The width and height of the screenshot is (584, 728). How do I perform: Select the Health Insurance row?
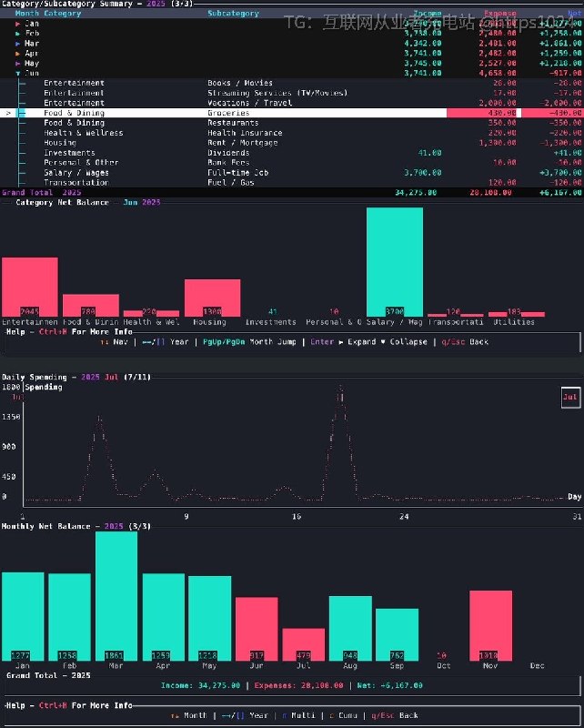292,133
